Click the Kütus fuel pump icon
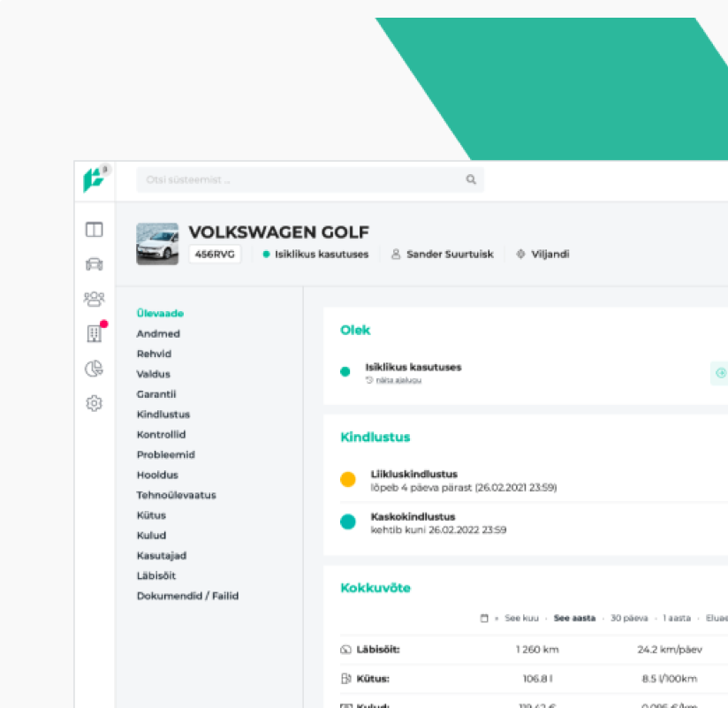Viewport: 728px width, 708px height. coord(346,679)
